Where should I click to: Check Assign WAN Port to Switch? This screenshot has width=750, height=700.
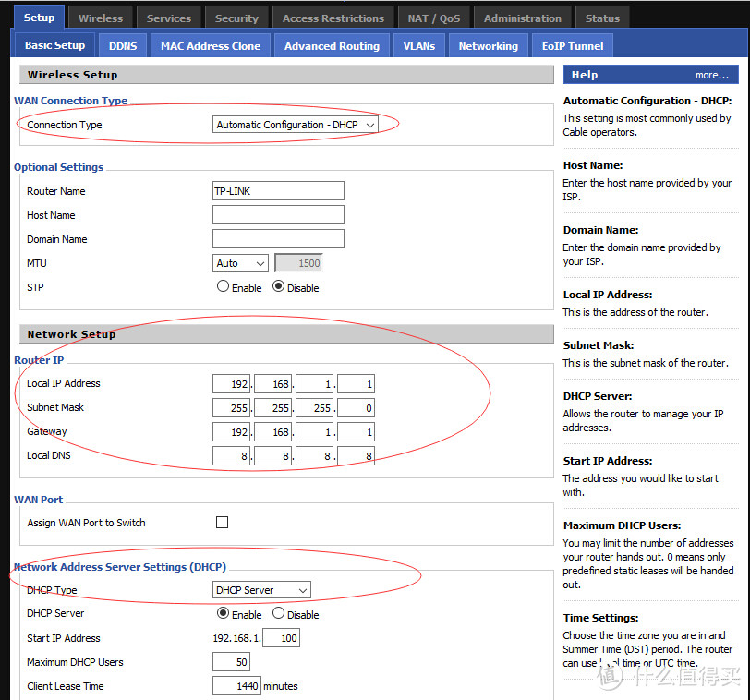click(x=222, y=523)
